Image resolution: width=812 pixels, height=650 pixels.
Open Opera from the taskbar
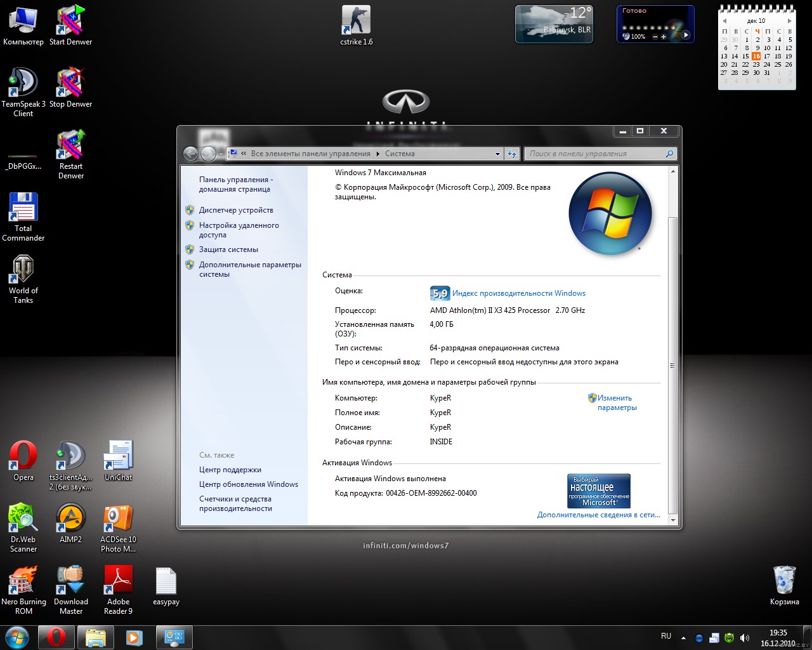tap(56, 637)
